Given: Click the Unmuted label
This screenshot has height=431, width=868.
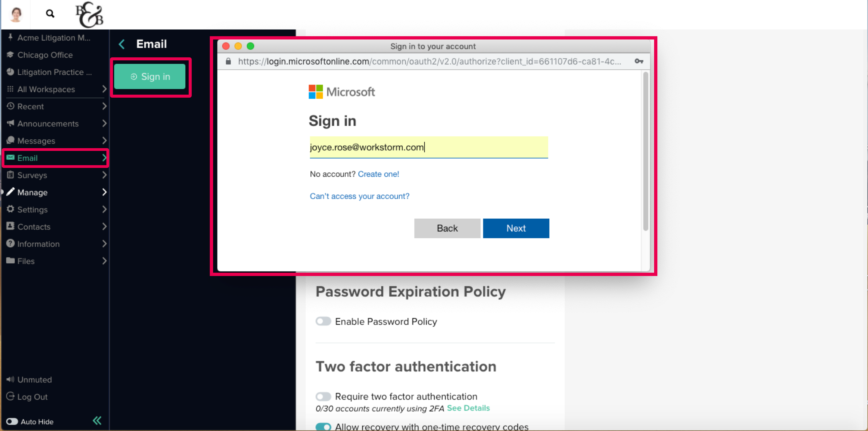Looking at the screenshot, I should pyautogui.click(x=35, y=380).
